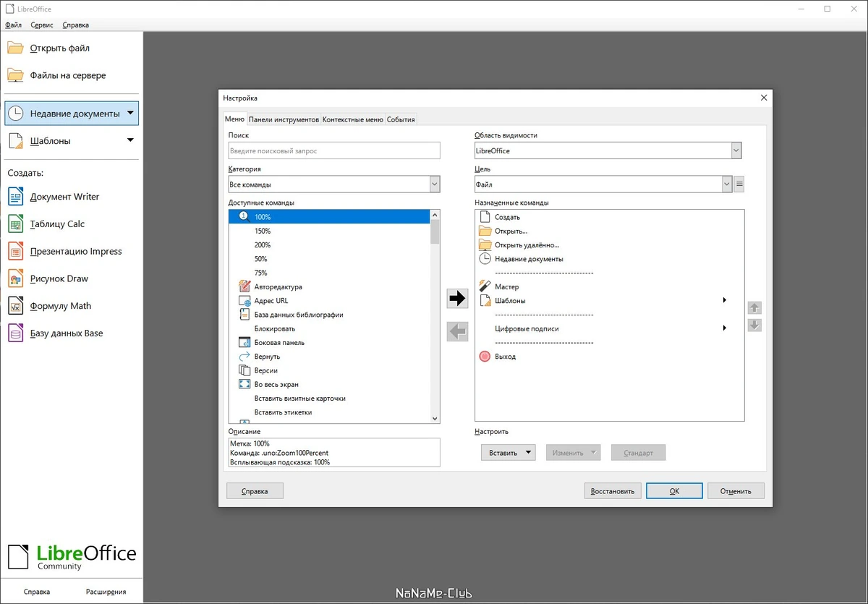Click the База данных библиографии icon
The height and width of the screenshot is (604, 868).
point(244,315)
